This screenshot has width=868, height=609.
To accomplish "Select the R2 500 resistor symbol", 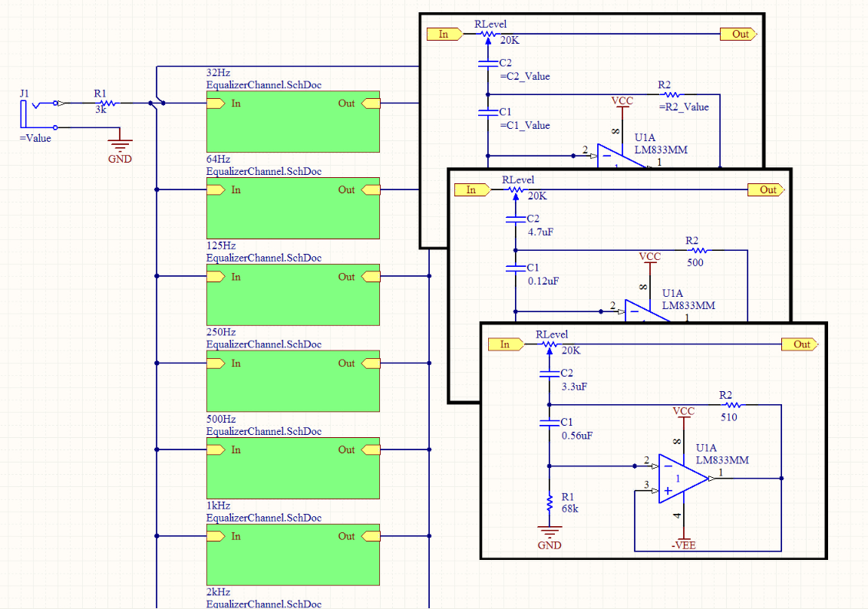I will coord(698,250).
